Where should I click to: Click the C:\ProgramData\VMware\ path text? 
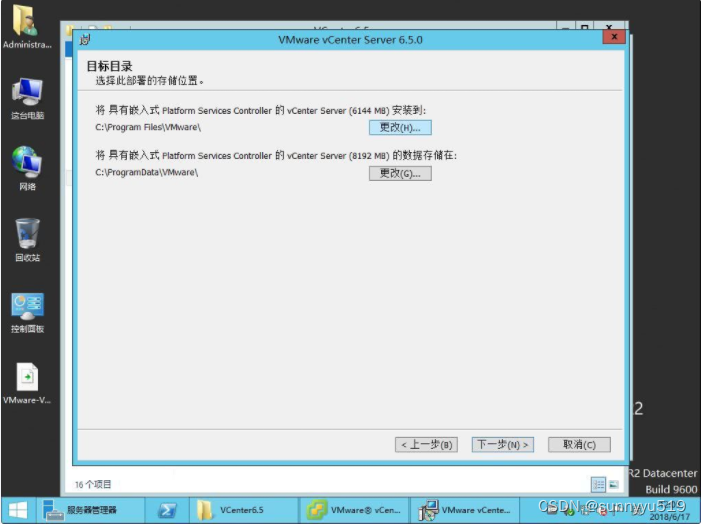click(x=147, y=173)
